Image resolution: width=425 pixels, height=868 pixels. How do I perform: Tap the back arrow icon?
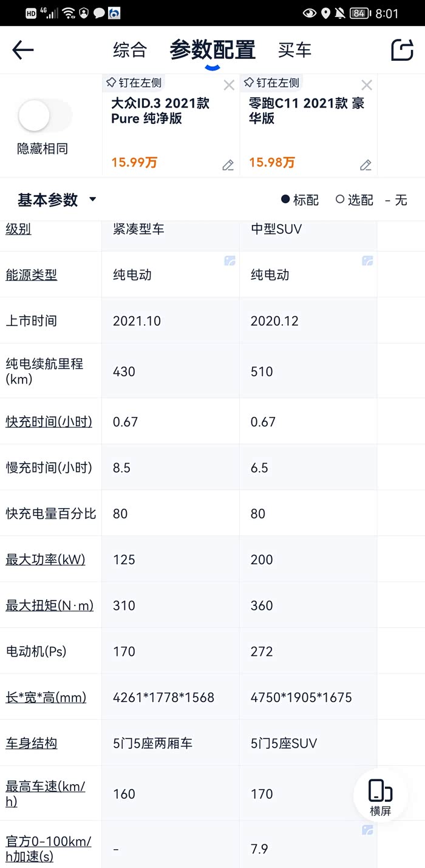tap(23, 50)
